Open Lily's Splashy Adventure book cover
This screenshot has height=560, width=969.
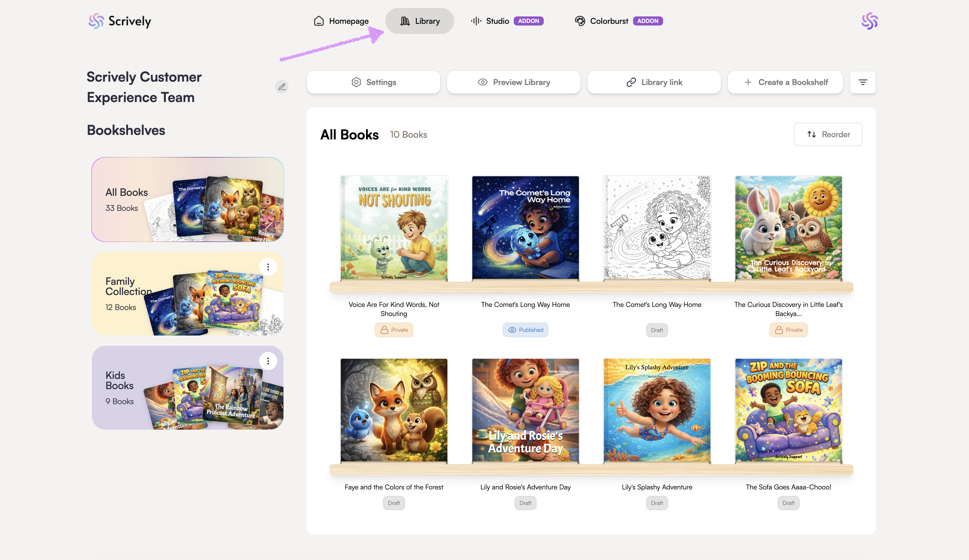(657, 410)
